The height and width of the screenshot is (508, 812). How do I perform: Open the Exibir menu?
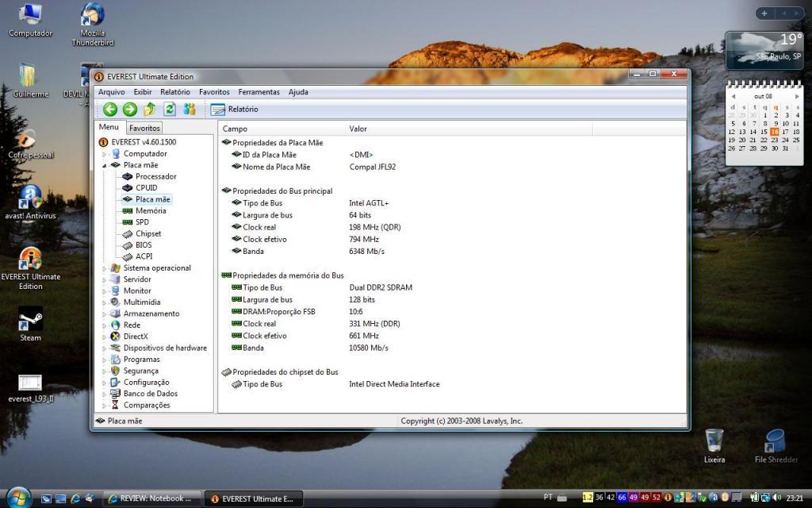143,92
